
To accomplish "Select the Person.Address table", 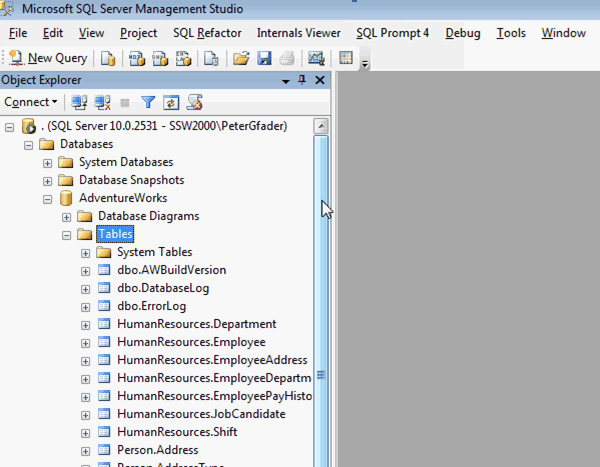I will 158,450.
